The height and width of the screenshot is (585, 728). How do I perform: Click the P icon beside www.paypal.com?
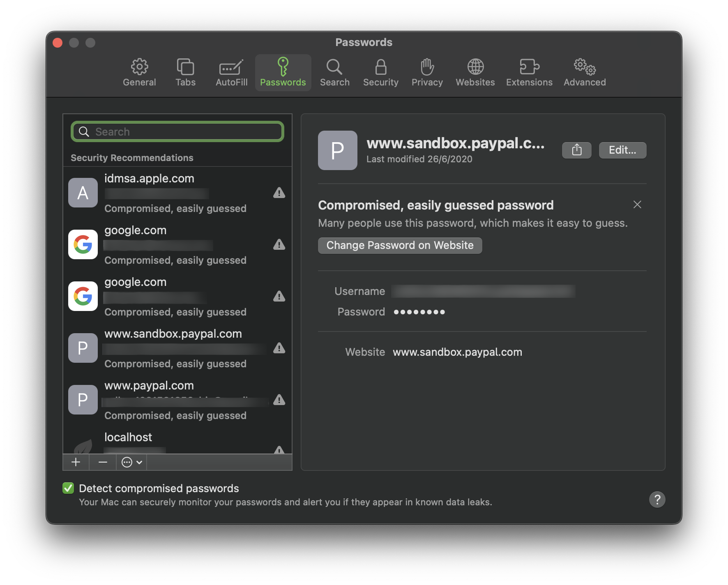coord(83,400)
